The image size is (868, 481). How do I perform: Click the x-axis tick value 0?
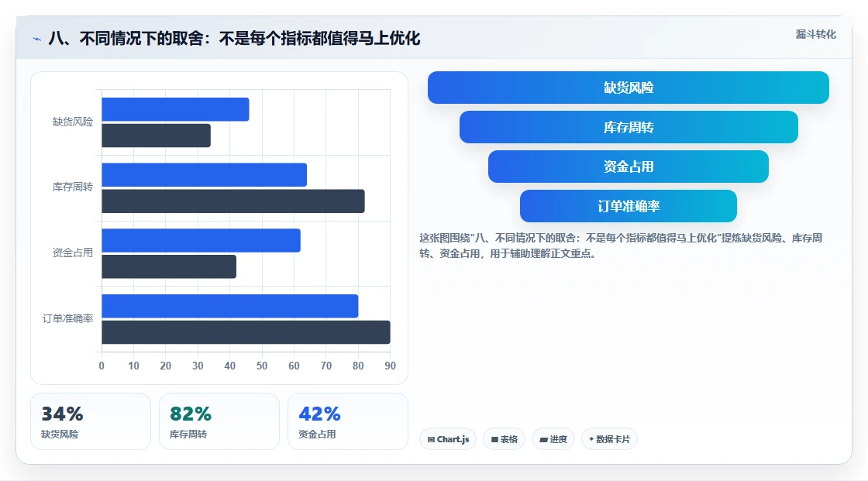click(x=102, y=366)
